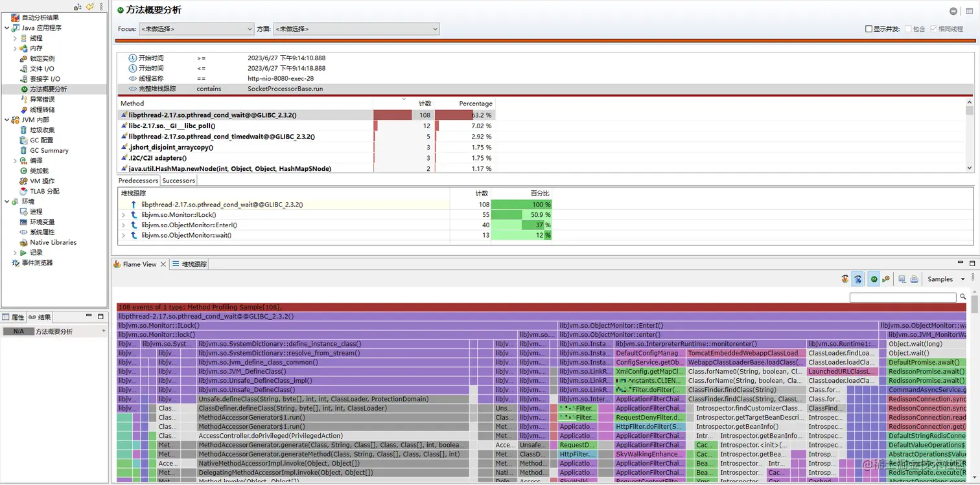Click the flame graph icon in Flame View toolbar
The height and width of the screenshot is (485, 980).
click(x=845, y=279)
